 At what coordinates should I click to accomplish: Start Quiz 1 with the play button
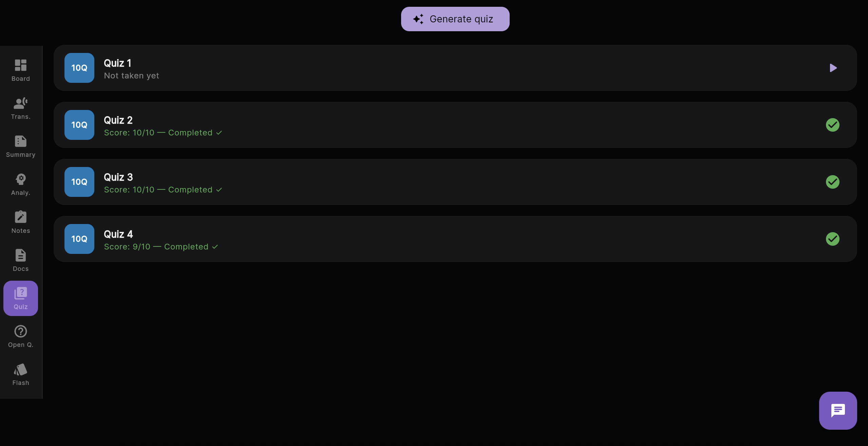pos(833,68)
